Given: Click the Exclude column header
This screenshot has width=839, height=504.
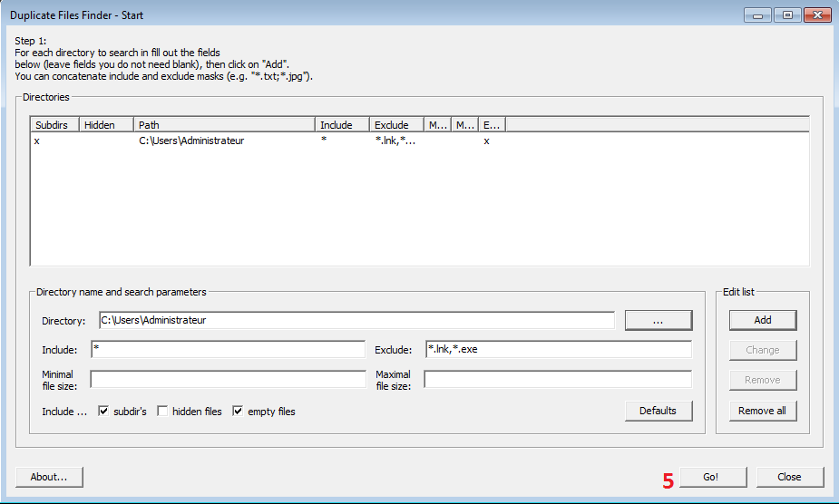Looking at the screenshot, I should (x=395, y=125).
